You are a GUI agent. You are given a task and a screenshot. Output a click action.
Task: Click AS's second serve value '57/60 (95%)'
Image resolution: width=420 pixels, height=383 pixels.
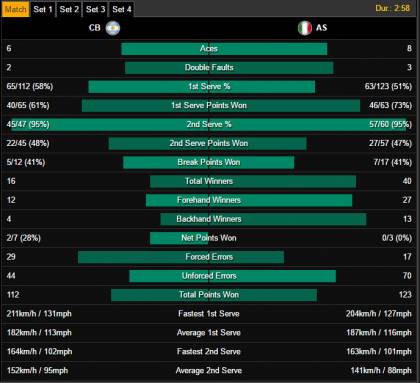[390, 125]
